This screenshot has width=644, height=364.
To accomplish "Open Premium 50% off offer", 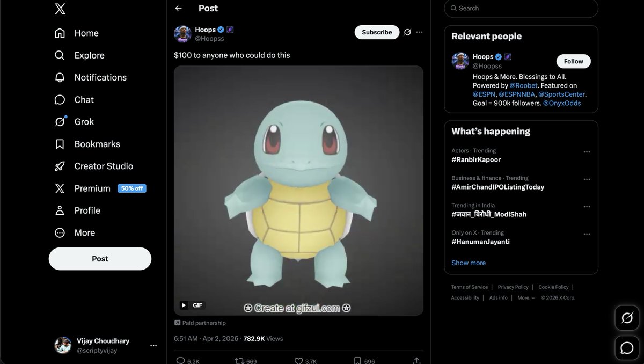I will coord(100,188).
